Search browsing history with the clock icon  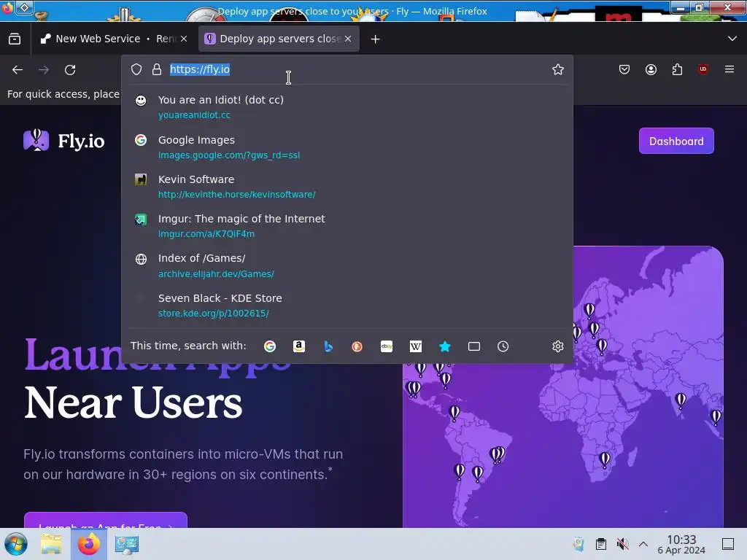click(x=503, y=346)
